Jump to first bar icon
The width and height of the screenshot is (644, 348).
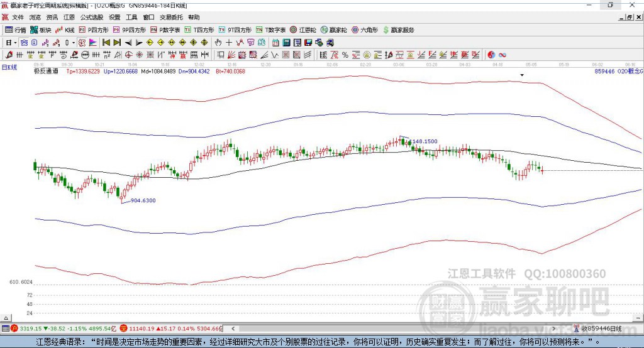(106, 43)
